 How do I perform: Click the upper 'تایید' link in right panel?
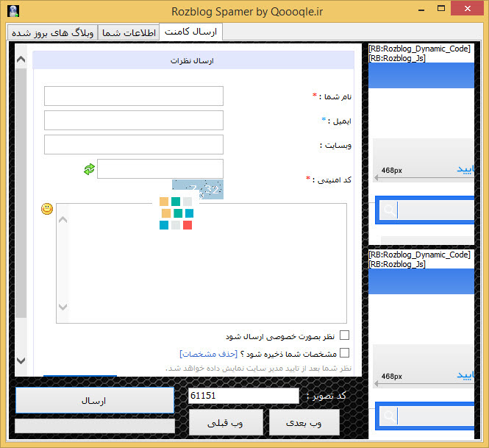coord(465,169)
